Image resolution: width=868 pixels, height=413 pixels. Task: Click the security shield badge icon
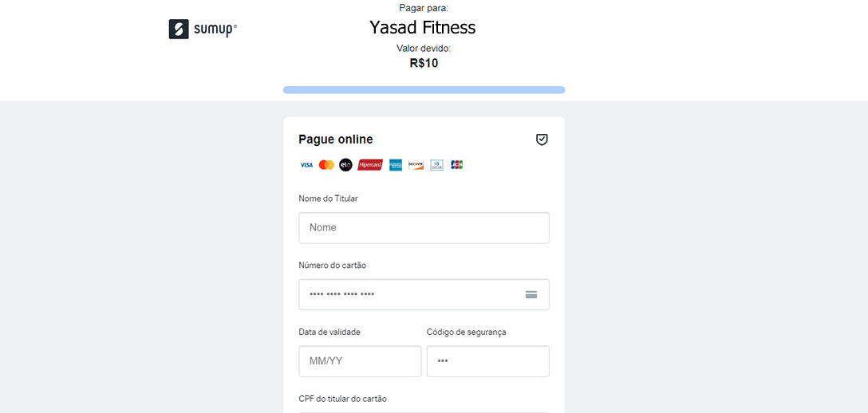click(542, 140)
